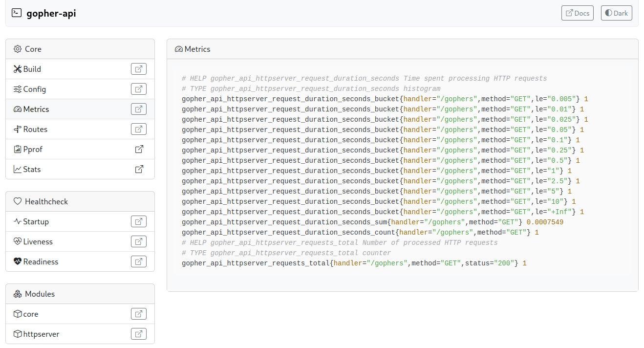Click the bucket line with le="0.005"
644x348 pixels.
(385, 99)
